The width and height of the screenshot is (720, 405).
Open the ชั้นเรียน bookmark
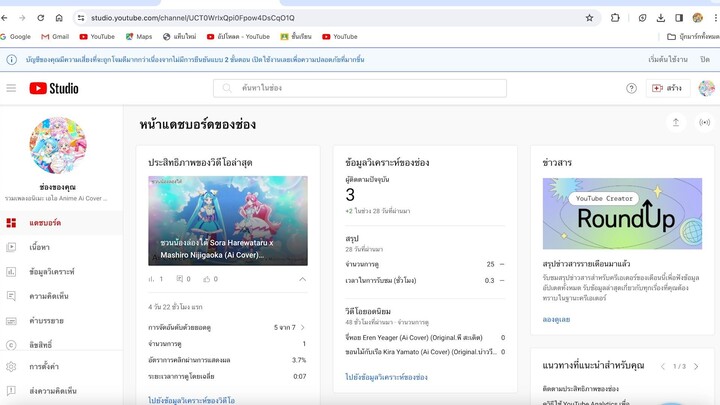pos(296,36)
